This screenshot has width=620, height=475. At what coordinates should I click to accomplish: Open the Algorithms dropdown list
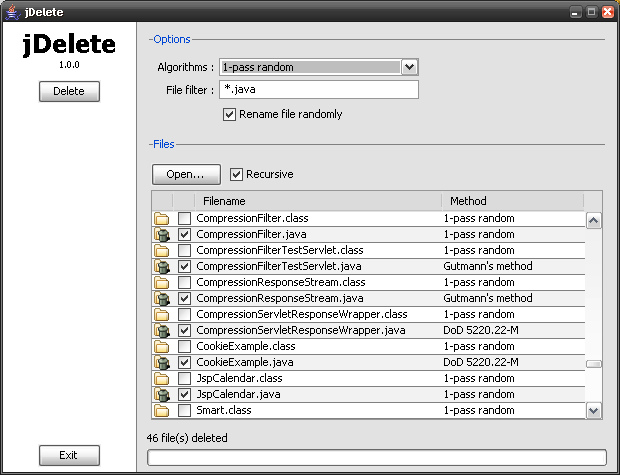tap(409, 67)
